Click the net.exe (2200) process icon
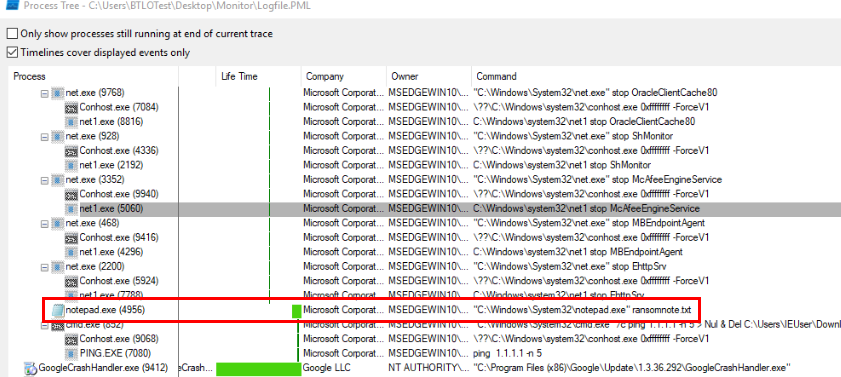The image size is (841, 377). 57,267
